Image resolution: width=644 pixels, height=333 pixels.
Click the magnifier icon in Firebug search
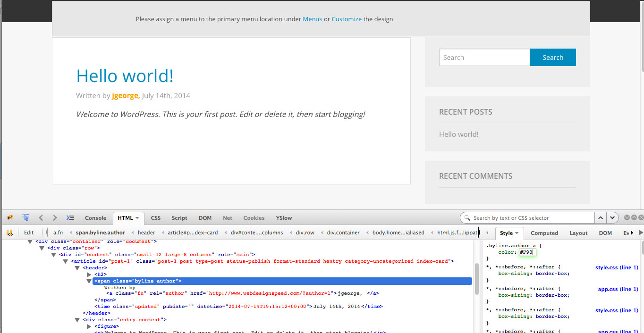[x=467, y=218]
